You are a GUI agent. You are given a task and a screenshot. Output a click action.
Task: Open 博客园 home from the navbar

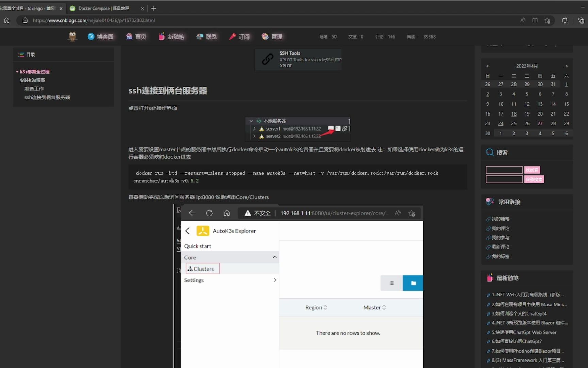[100, 36]
